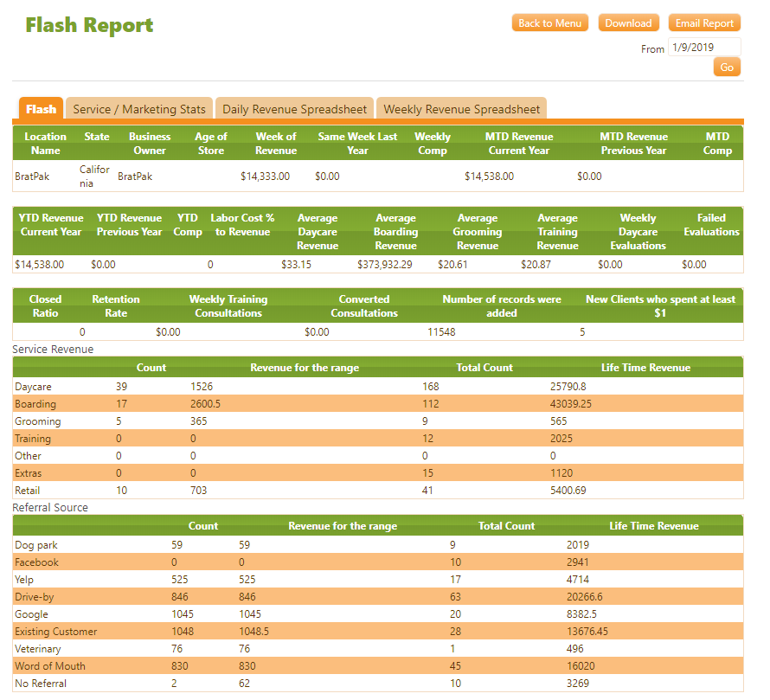Click the Service Revenue section label
770x700 pixels.
(53, 350)
